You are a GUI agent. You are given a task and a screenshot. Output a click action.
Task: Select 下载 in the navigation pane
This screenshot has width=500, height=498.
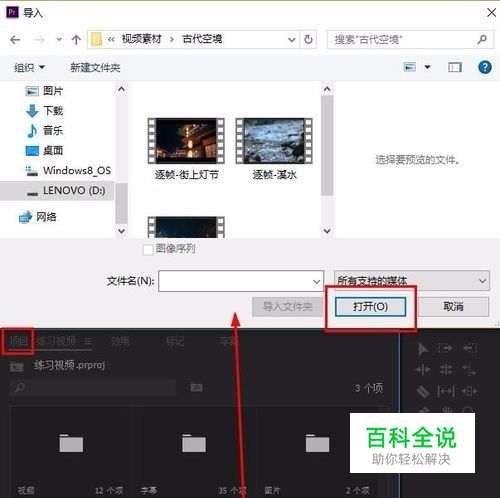(x=53, y=111)
